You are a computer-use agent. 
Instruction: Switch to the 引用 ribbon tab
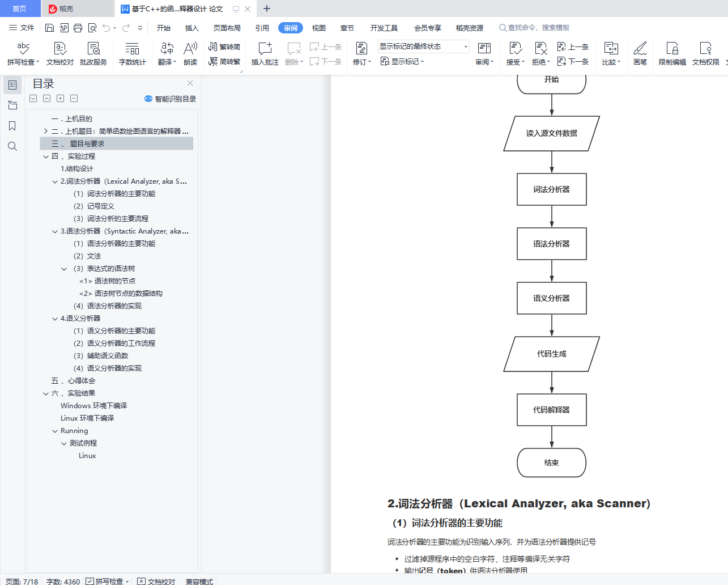click(x=262, y=28)
